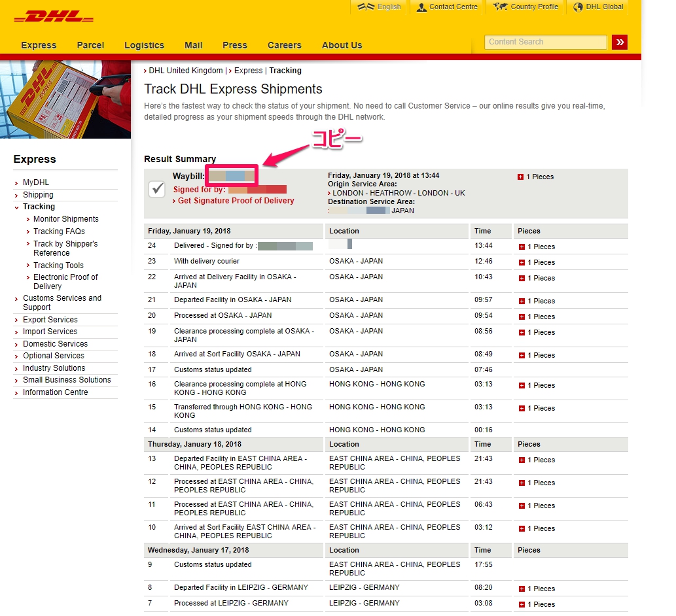The height and width of the screenshot is (616, 676).
Task: Expand pieces for row 24 Delivered
Action: pos(522,247)
